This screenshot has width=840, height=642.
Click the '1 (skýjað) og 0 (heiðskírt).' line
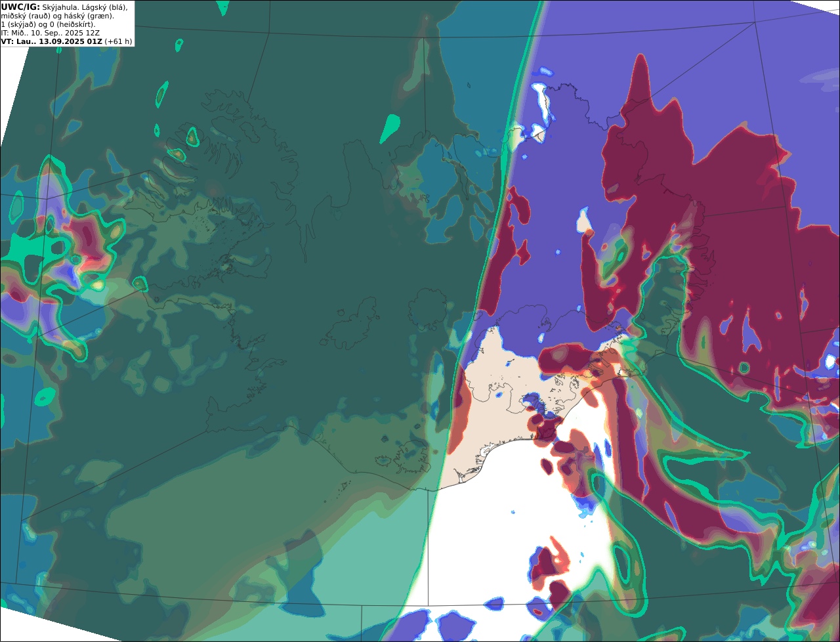pyautogui.click(x=48, y=24)
